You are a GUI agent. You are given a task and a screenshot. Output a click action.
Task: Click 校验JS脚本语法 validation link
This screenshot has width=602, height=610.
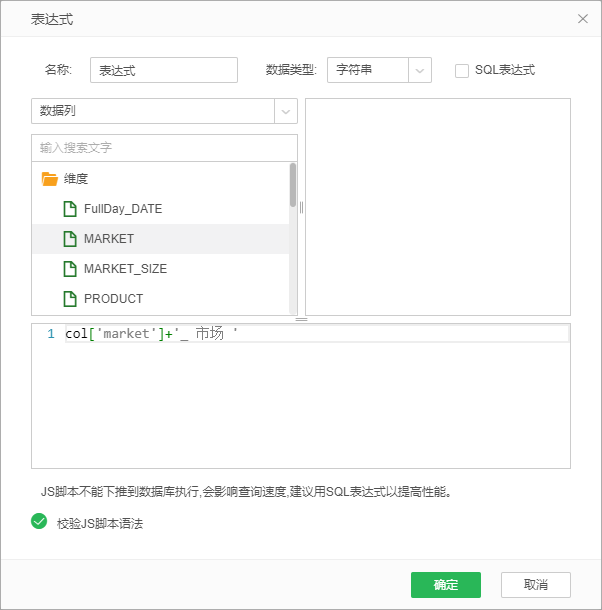[100, 524]
